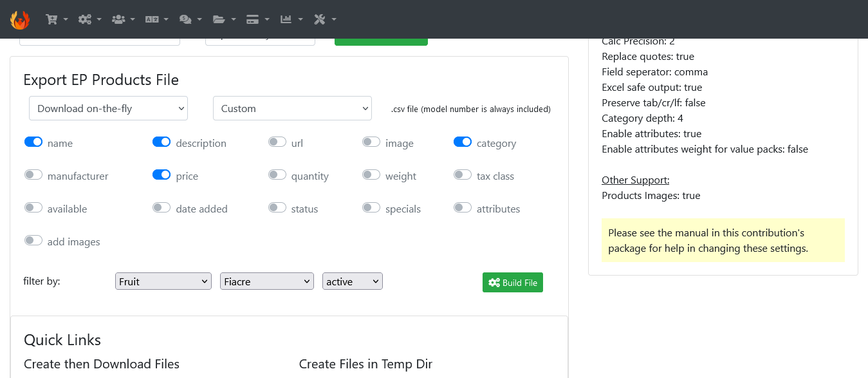
Task: Enable the image field toggle
Action: pos(371,142)
